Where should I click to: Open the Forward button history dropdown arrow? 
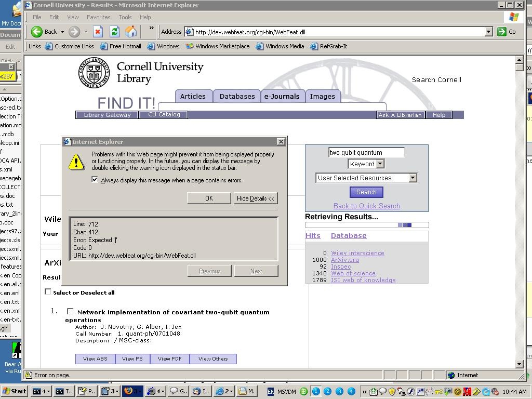pyautogui.click(x=86, y=32)
